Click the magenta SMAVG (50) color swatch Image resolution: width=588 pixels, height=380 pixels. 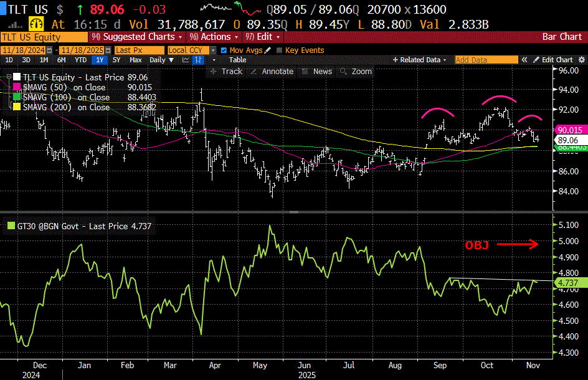(17, 87)
